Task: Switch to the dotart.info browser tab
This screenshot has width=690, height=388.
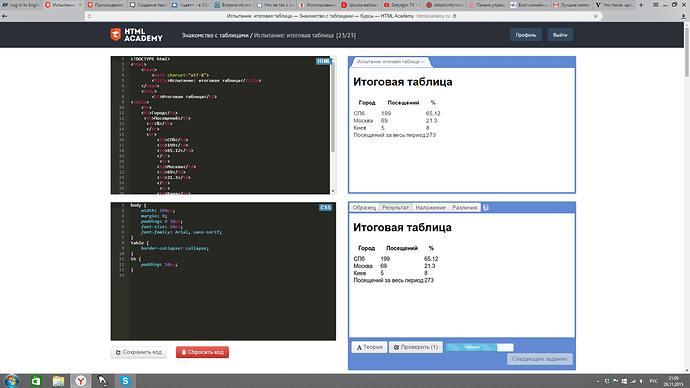Action: [443, 5]
